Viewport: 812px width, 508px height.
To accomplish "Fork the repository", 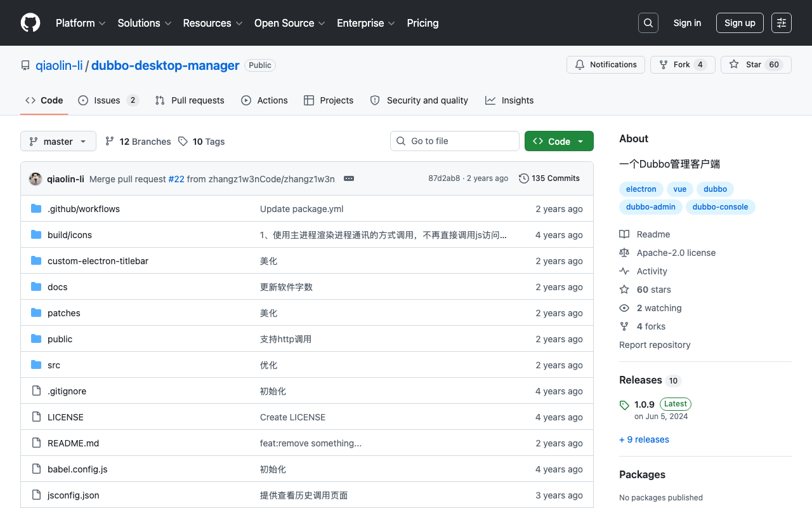I will click(x=683, y=65).
